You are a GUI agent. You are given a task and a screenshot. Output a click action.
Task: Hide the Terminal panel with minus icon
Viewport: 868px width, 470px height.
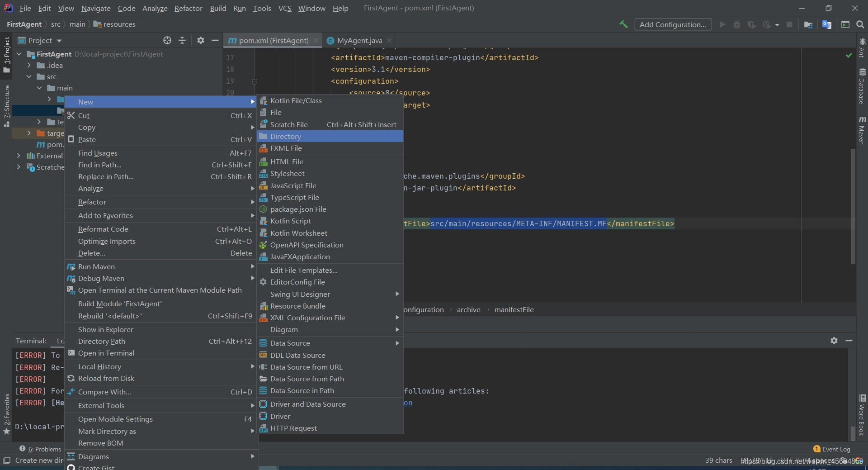tap(849, 341)
